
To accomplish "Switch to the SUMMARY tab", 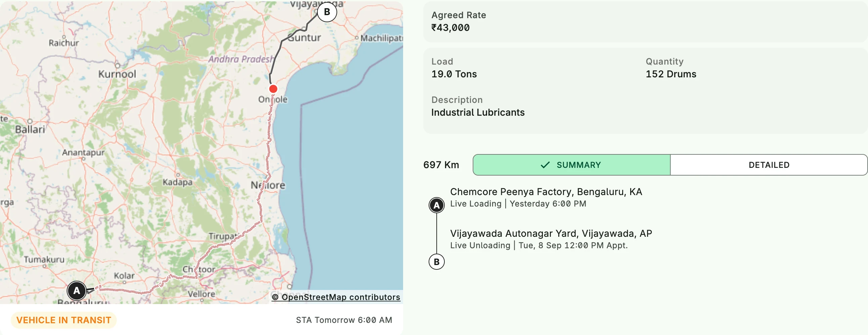I will tap(571, 165).
